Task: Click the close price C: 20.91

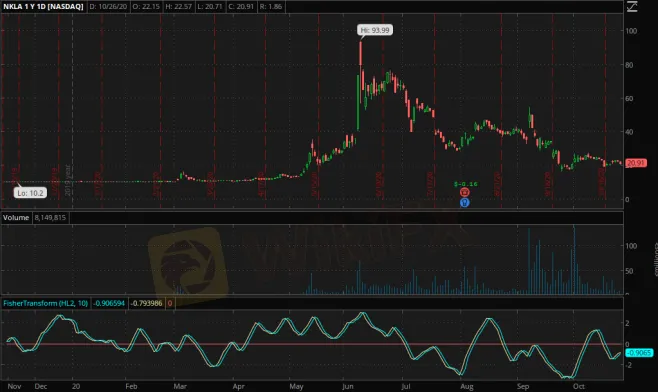Action: coord(241,7)
